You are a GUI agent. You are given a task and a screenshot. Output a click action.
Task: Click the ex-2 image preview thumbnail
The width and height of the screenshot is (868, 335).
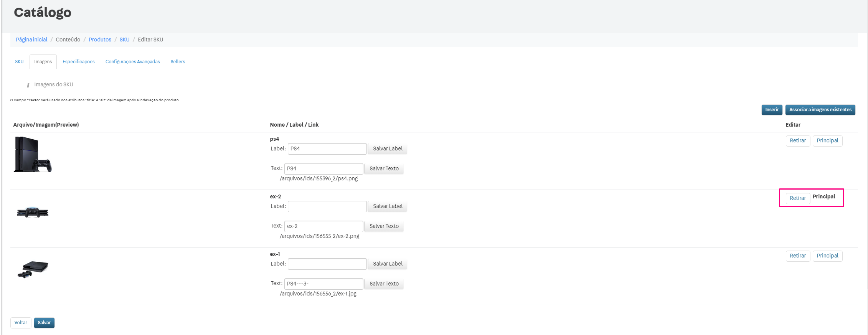click(33, 212)
